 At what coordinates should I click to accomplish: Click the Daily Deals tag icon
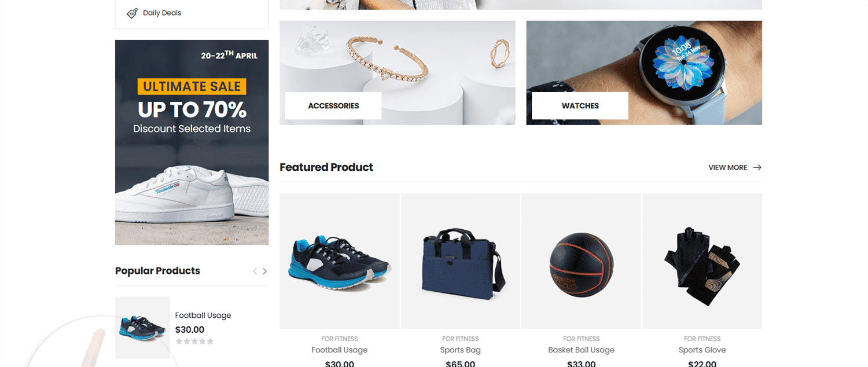click(132, 13)
